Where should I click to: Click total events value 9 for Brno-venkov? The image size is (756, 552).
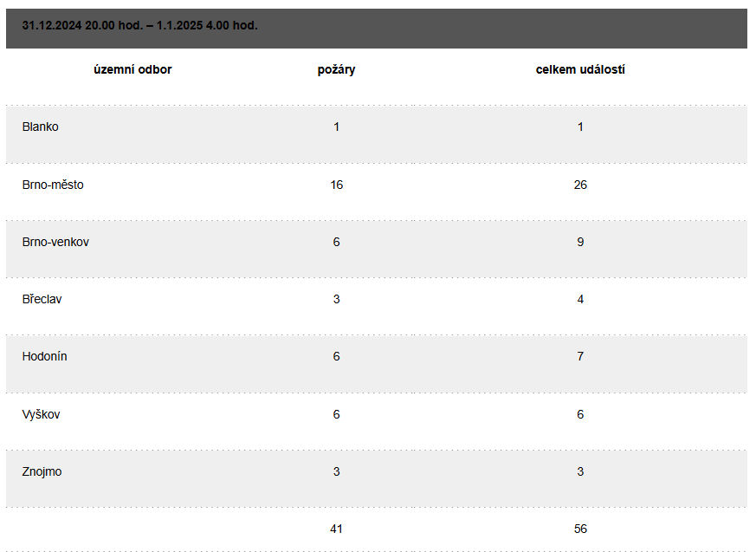(x=580, y=242)
